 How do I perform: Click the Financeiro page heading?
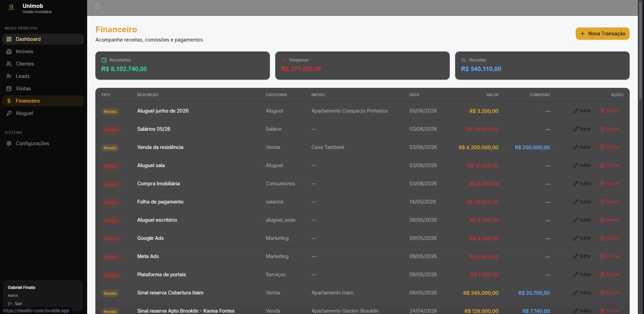(x=116, y=30)
